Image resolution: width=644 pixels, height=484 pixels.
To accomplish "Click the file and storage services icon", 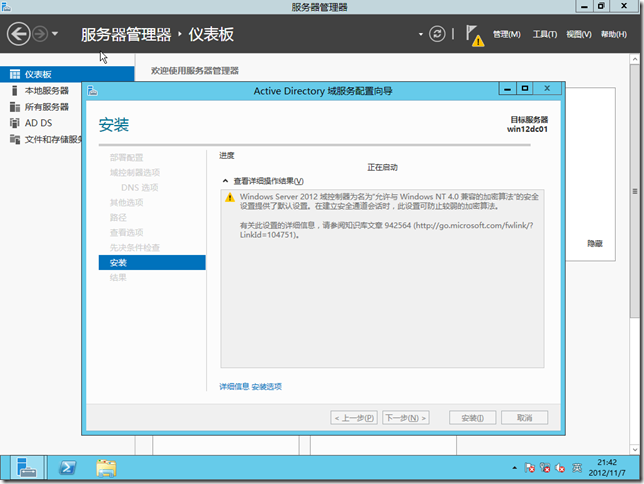I will (x=15, y=139).
